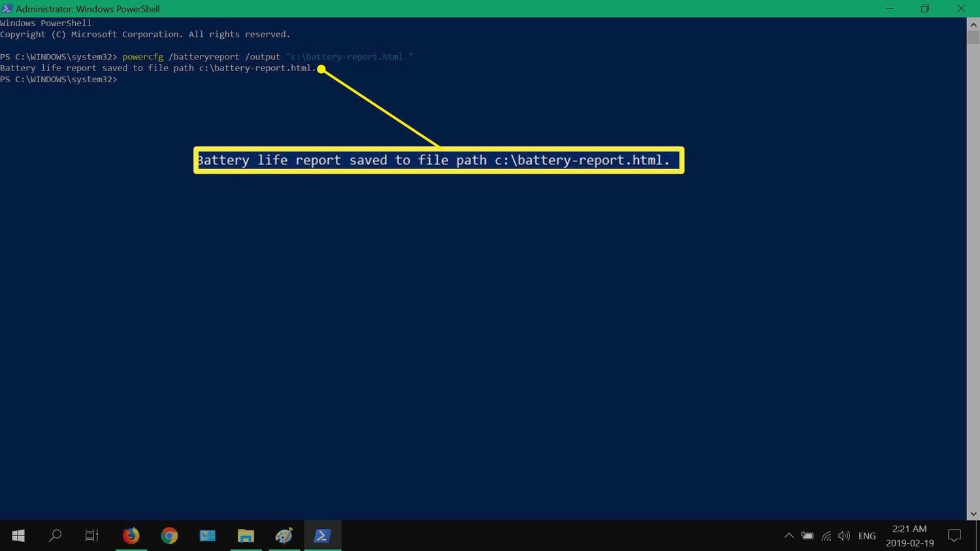Launch Firefox from the taskbar
980x551 pixels.
coord(131,536)
